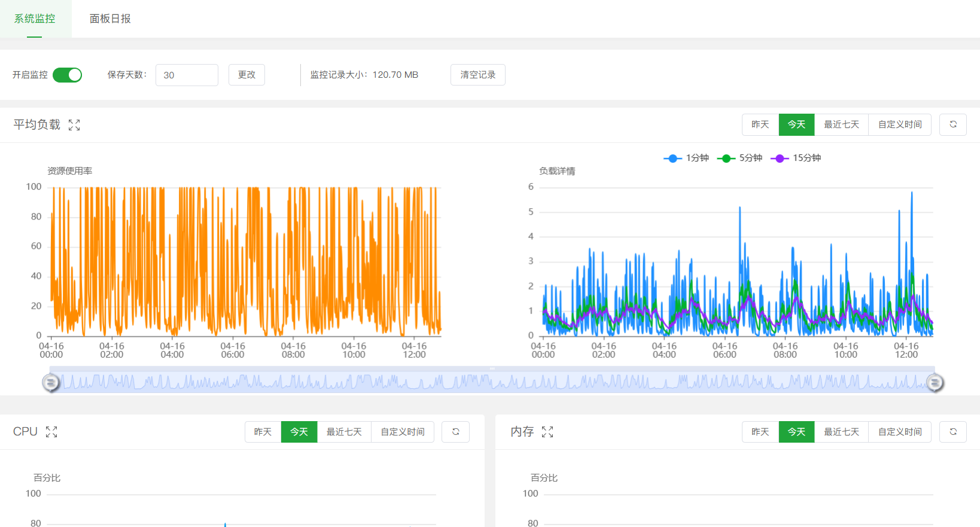Select 昨天 in the 内存 panel
The width and height of the screenshot is (980, 527).
pos(760,432)
